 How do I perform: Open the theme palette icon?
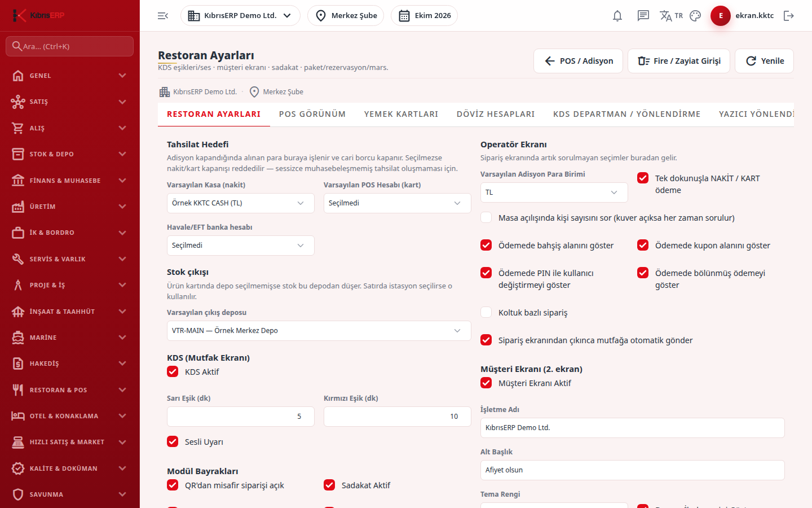point(695,16)
